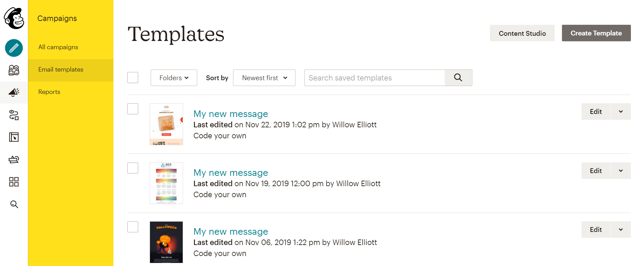Open the Content Studio sidebar icon
The image size is (644, 266).
(x=14, y=159)
